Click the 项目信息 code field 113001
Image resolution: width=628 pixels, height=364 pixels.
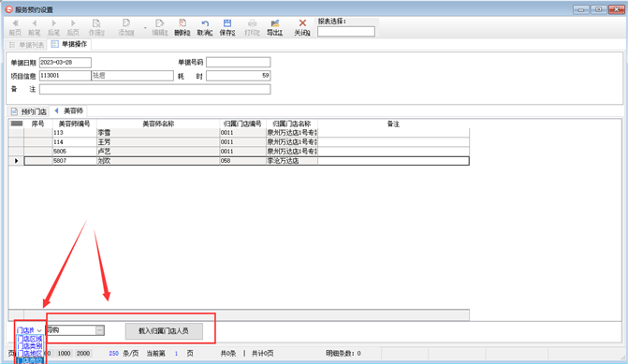(66, 75)
